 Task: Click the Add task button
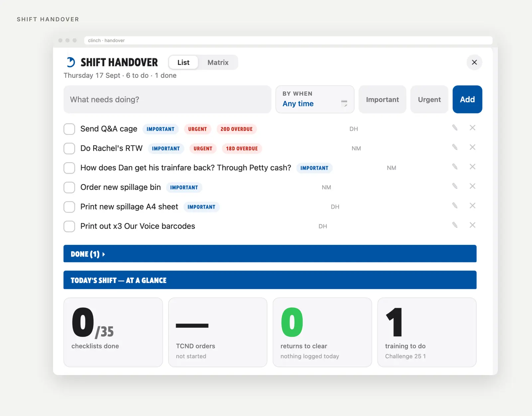[x=467, y=99]
